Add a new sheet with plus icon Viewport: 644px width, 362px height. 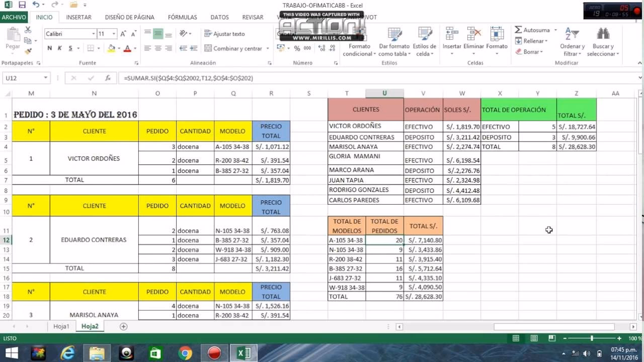(x=123, y=326)
